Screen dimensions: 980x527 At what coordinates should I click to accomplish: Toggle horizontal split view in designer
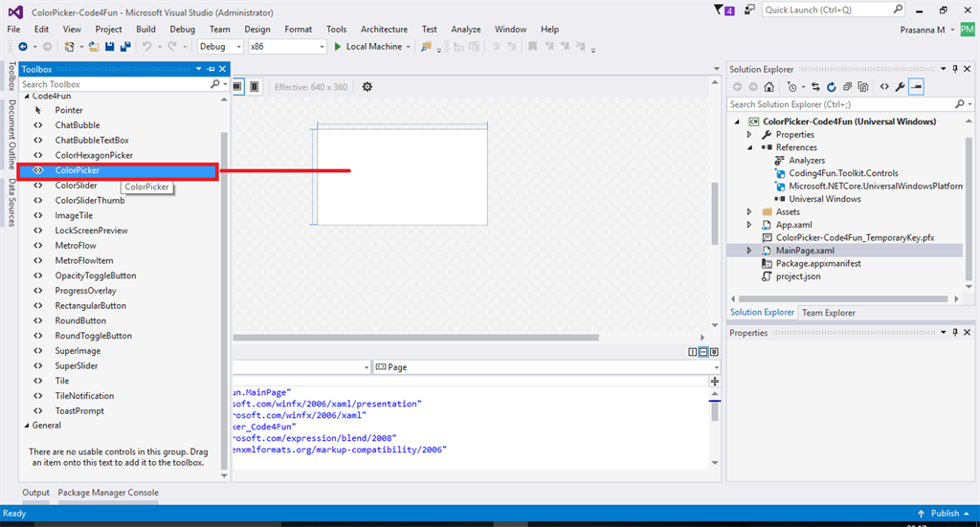point(703,352)
